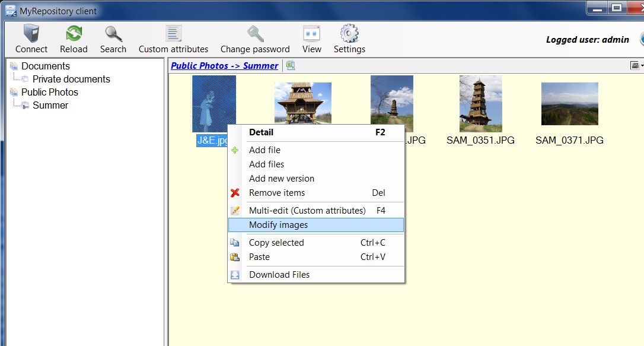This screenshot has height=346, width=644.
Task: Open the view mode dropdown at the right end of the breadcrumb bar
Action: (636, 65)
